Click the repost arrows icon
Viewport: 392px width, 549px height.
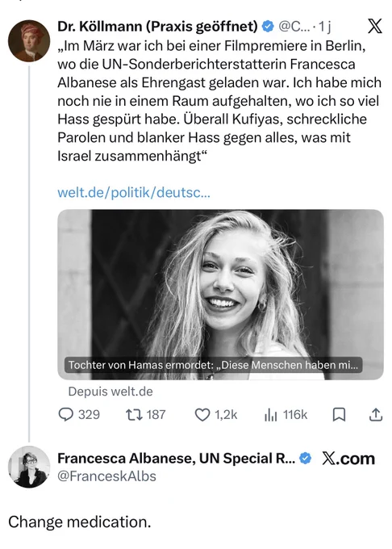(134, 415)
